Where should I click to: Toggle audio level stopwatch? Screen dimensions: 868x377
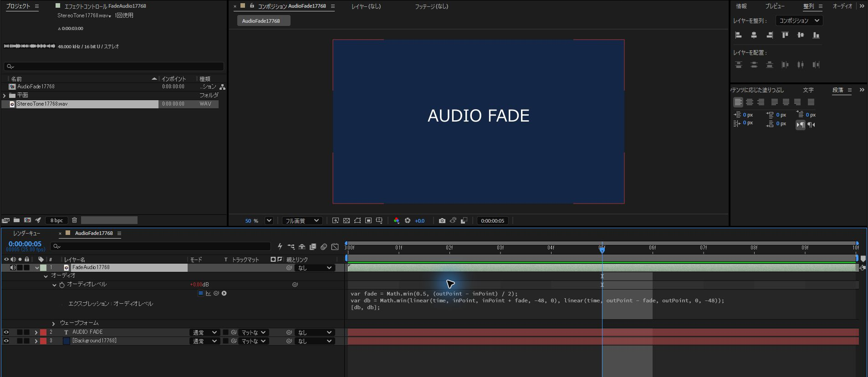(62, 285)
